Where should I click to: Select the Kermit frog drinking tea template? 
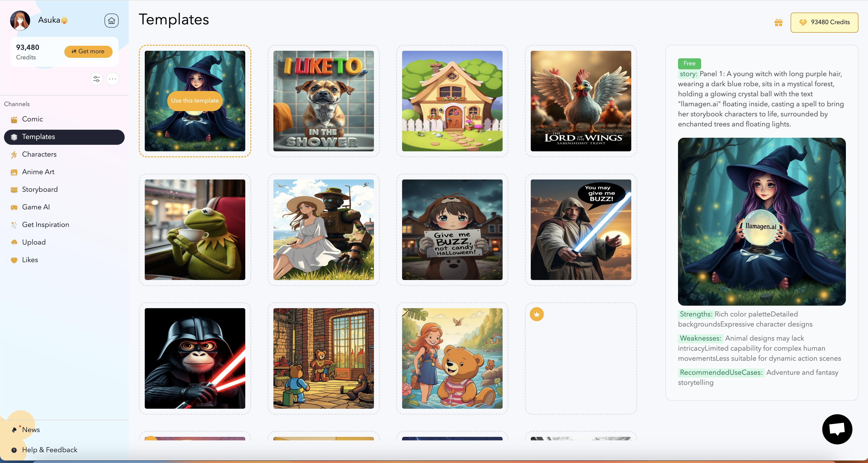pyautogui.click(x=195, y=229)
